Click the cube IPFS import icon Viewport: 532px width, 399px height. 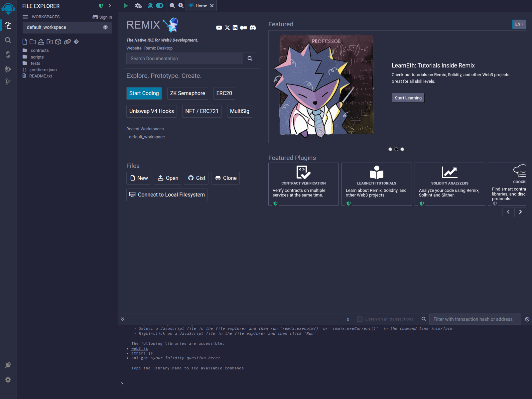[58, 42]
